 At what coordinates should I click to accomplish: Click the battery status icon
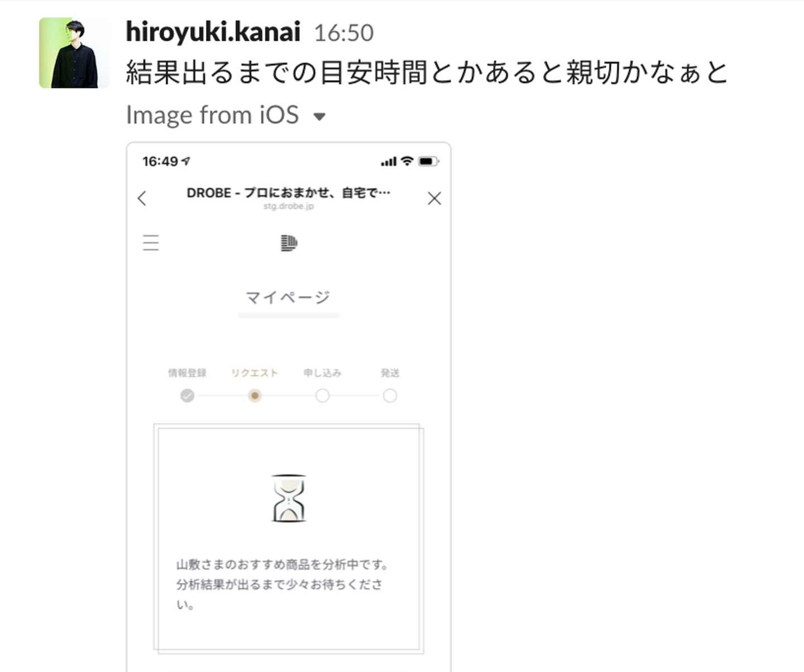coord(428,161)
